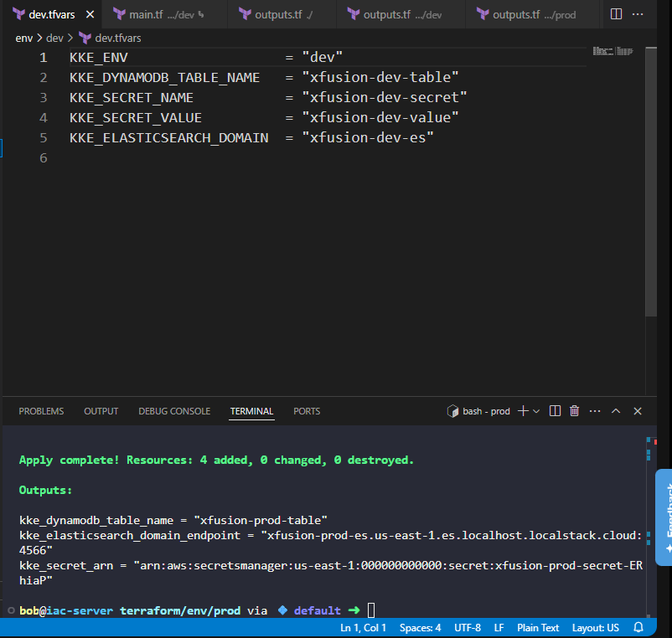Image resolution: width=672 pixels, height=638 pixels.
Task: Click the env breadcrumb segment
Action: click(24, 39)
